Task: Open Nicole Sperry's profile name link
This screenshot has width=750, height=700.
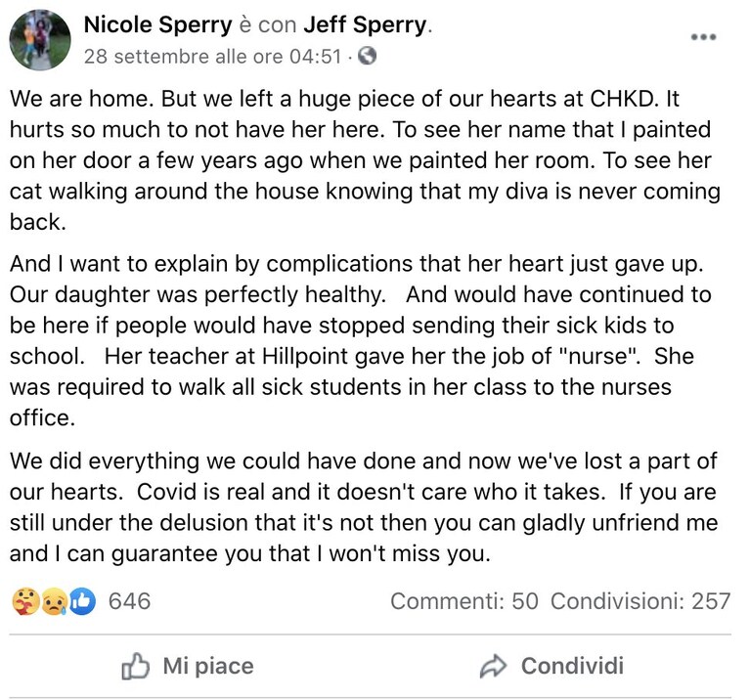Action: point(157,24)
